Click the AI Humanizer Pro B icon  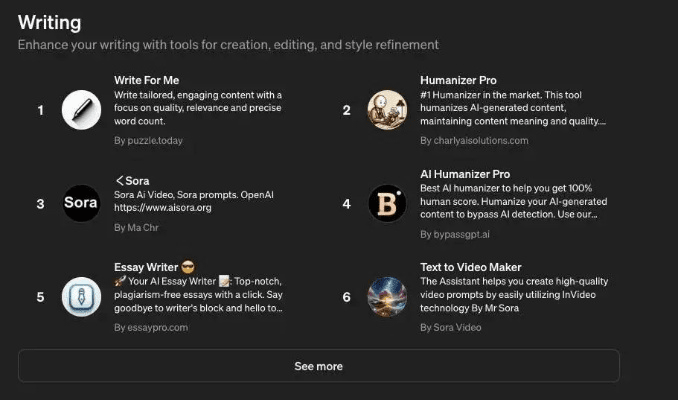point(387,203)
